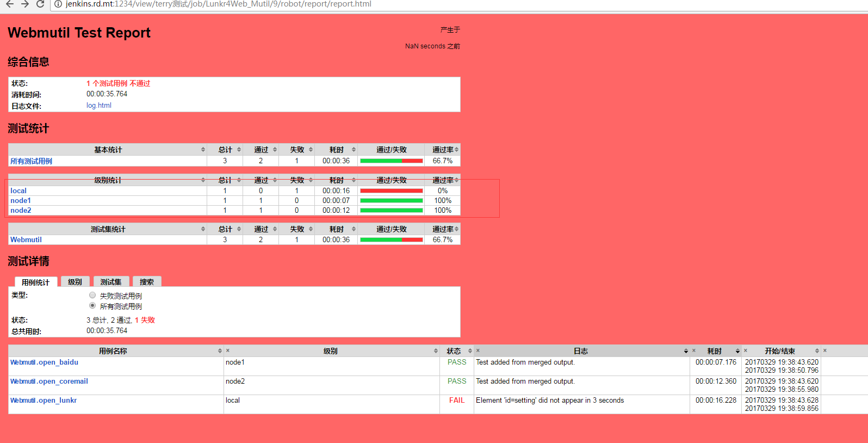Click the browser address bar URL

[x=218, y=4]
